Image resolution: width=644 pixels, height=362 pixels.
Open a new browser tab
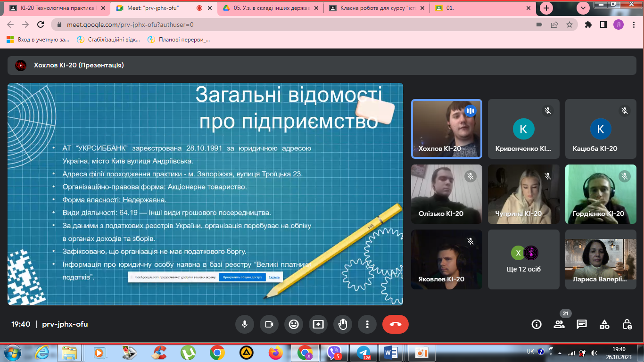(x=546, y=8)
